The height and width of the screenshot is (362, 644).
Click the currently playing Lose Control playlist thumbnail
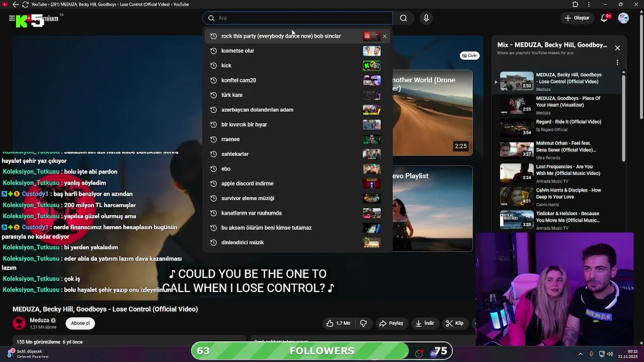click(x=517, y=81)
